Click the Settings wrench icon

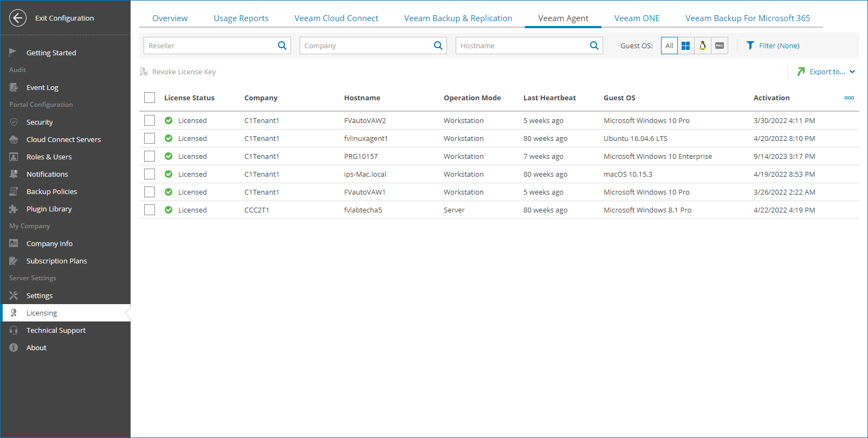coord(14,295)
